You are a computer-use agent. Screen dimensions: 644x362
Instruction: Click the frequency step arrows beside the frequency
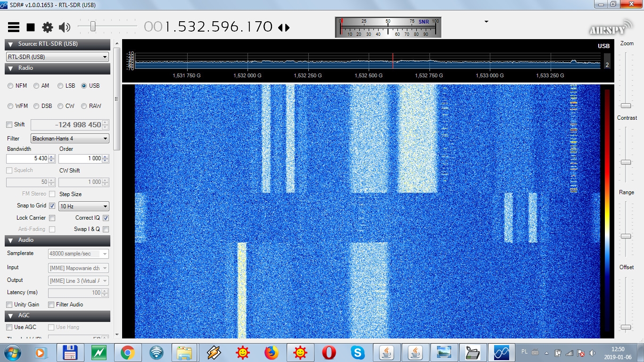point(284,27)
